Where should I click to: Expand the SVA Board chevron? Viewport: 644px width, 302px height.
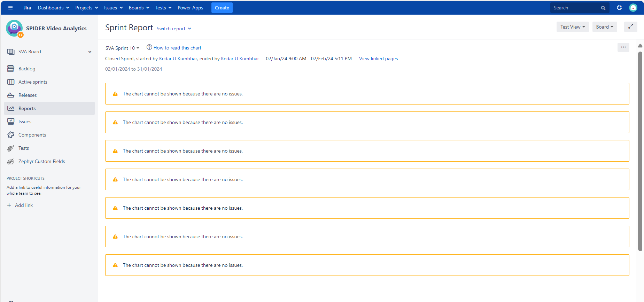90,52
